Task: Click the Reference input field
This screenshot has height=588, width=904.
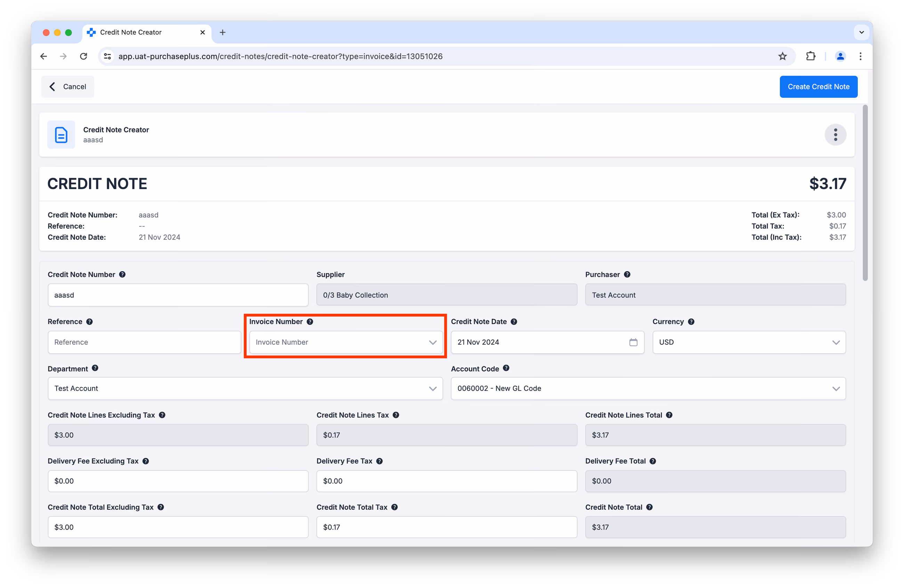Action: [144, 342]
